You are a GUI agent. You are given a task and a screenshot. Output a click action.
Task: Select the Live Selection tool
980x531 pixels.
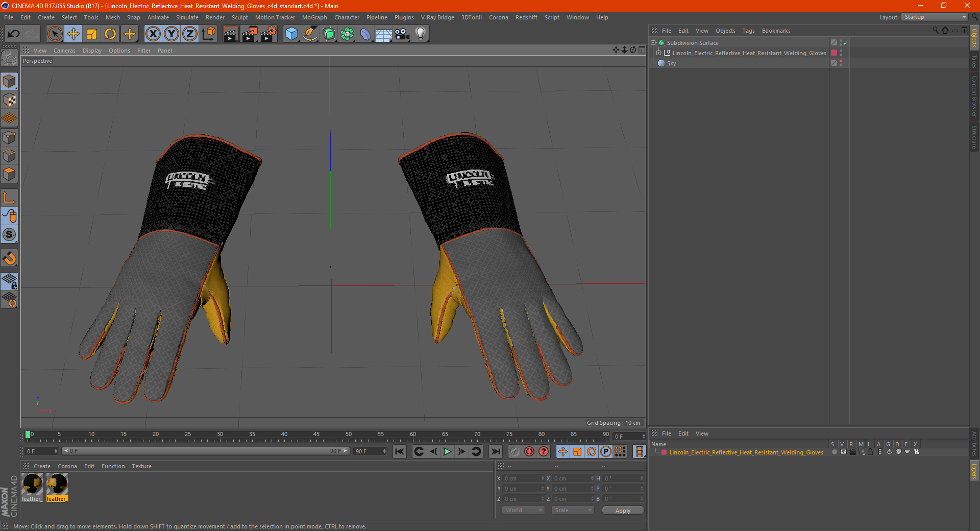(55, 34)
